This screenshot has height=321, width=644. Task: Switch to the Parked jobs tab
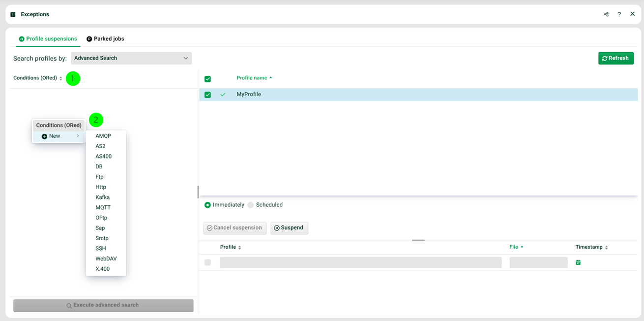[x=105, y=39]
